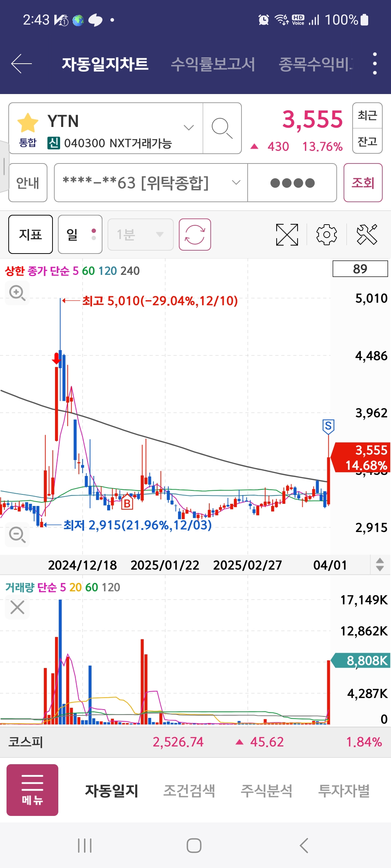Tap the 잔고 holdings button
This screenshot has height=868, width=391.
pyautogui.click(x=367, y=141)
